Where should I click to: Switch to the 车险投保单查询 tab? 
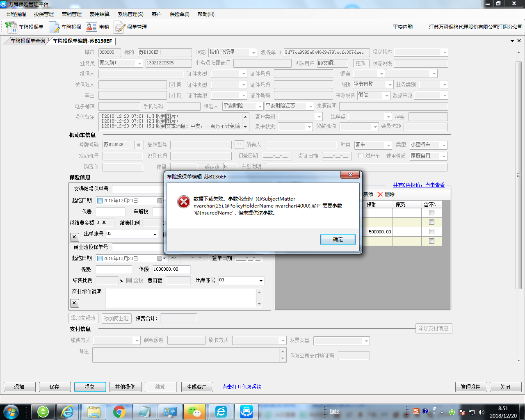click(x=27, y=41)
